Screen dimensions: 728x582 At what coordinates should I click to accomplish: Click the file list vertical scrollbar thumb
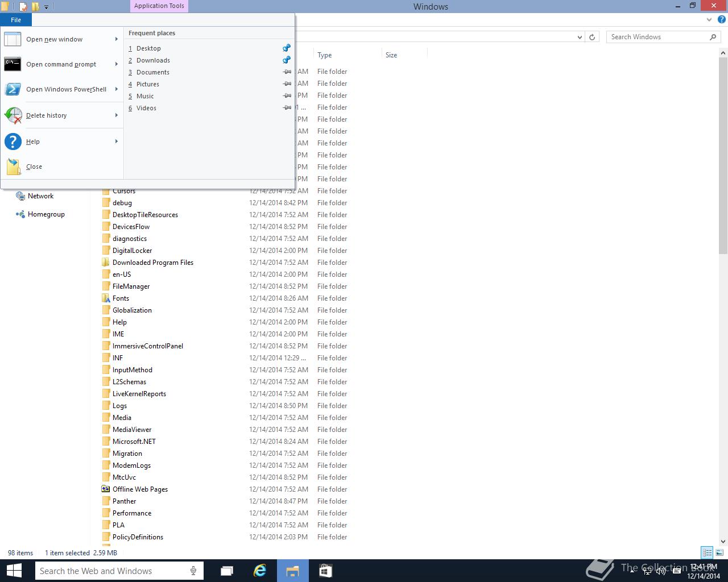723,155
